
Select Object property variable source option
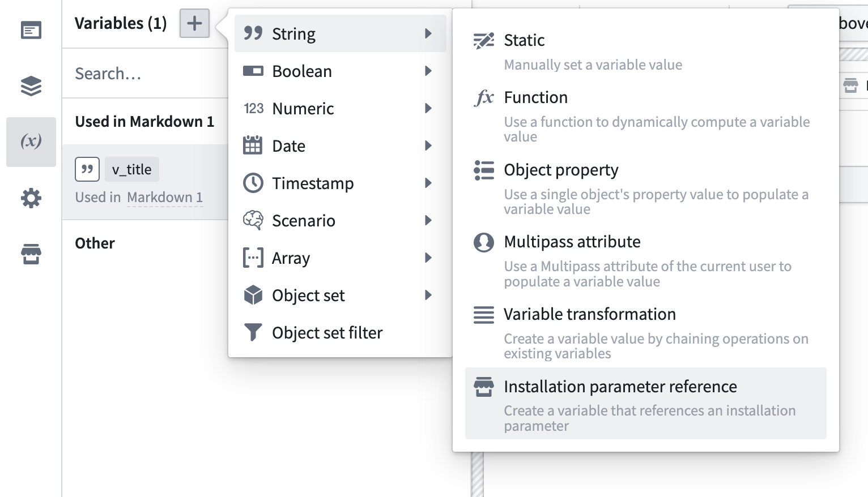tap(646, 188)
